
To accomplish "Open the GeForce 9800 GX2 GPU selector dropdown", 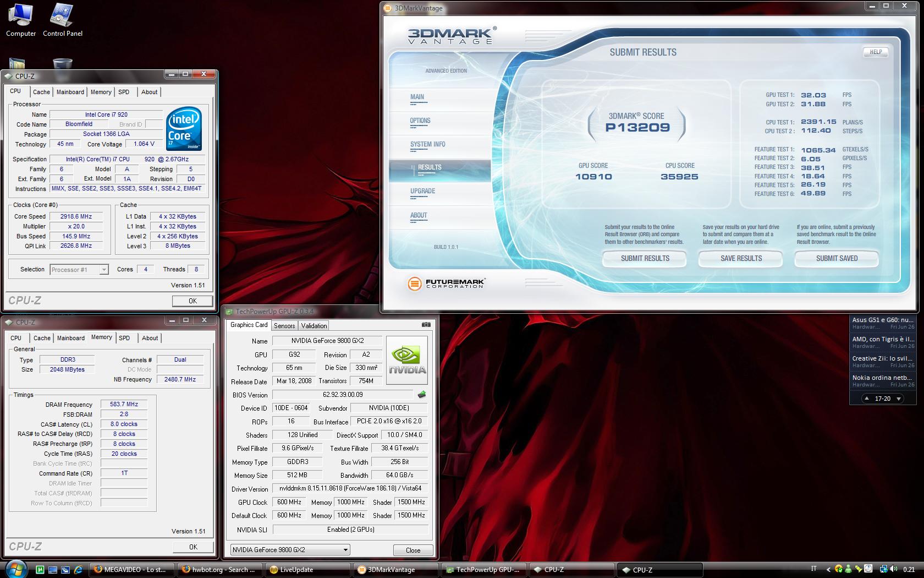I will click(x=290, y=549).
